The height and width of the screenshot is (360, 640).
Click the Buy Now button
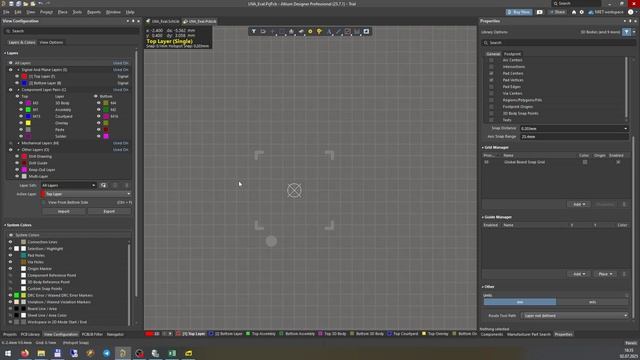tap(519, 12)
